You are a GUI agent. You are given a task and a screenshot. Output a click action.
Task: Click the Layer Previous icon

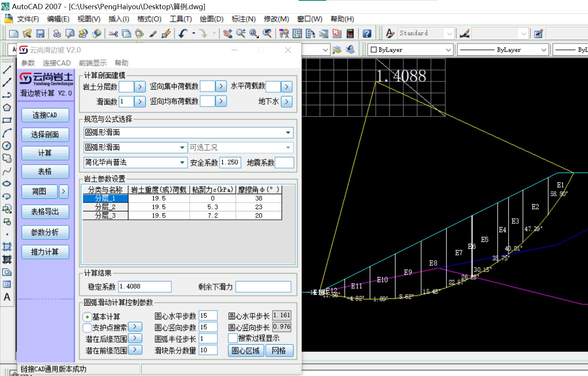pyautogui.click(x=350, y=50)
